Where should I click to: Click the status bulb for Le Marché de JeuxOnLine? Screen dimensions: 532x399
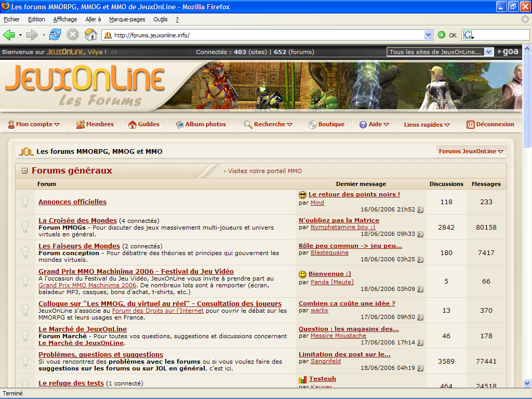click(25, 336)
